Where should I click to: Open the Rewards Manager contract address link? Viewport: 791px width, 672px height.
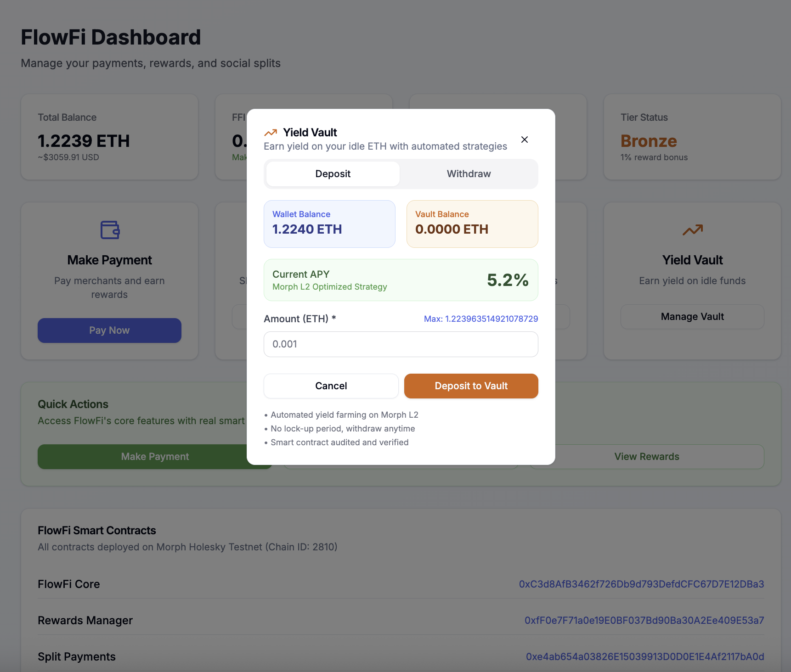click(644, 620)
